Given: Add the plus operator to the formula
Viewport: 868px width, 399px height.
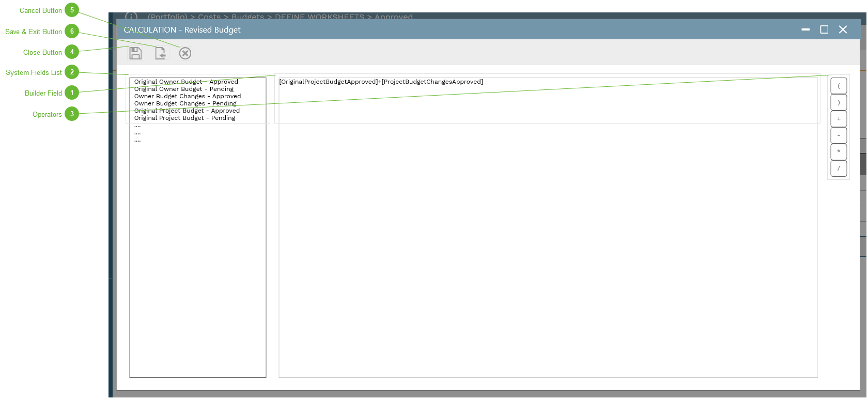Looking at the screenshot, I should (x=839, y=119).
